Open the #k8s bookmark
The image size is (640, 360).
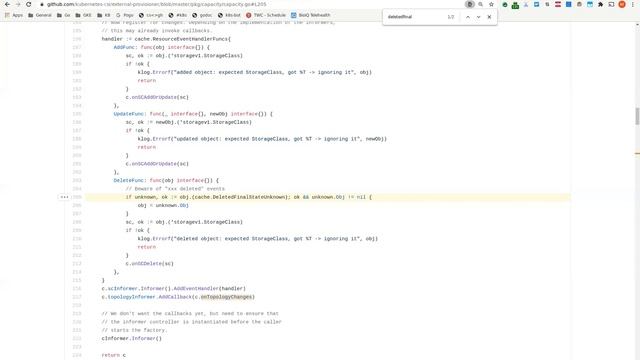[x=178, y=15]
